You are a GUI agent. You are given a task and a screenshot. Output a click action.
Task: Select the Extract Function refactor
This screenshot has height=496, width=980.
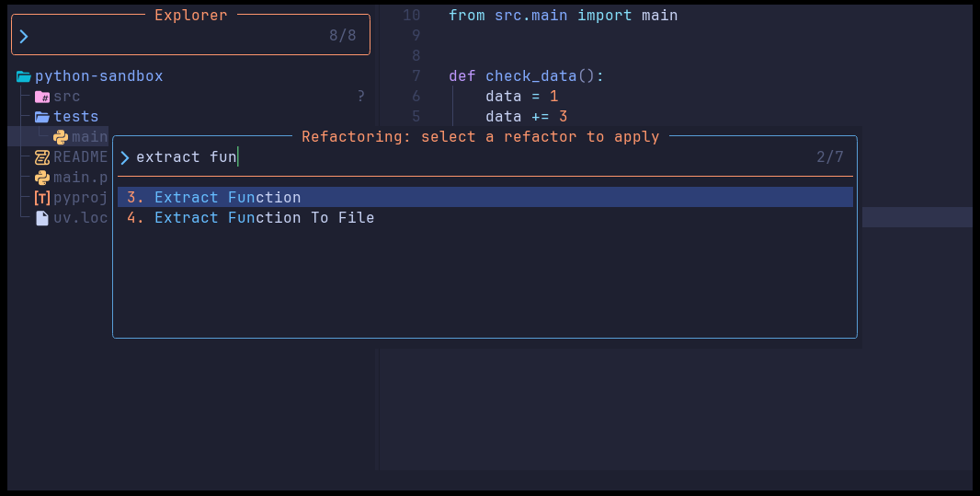coord(485,197)
